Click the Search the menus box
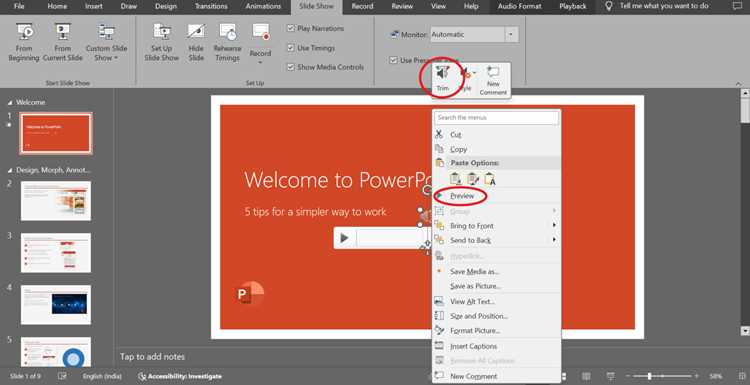The height and width of the screenshot is (385, 750). point(496,118)
